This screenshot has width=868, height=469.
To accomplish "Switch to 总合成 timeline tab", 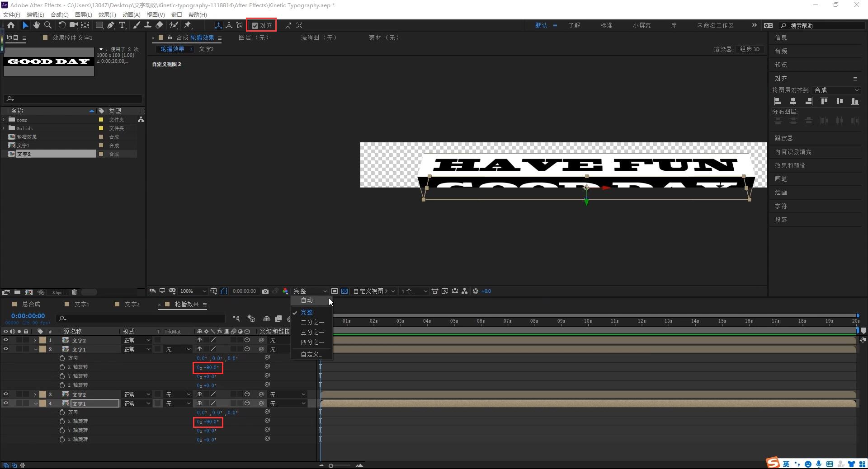I will tap(31, 305).
